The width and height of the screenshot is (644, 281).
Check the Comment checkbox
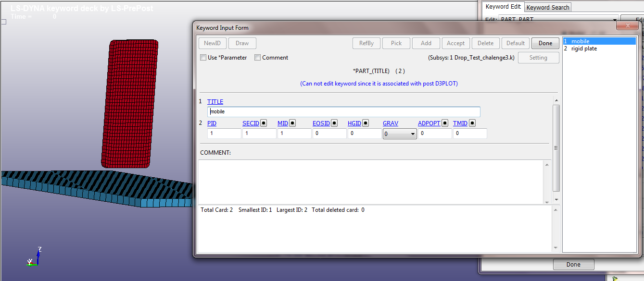coord(258,57)
